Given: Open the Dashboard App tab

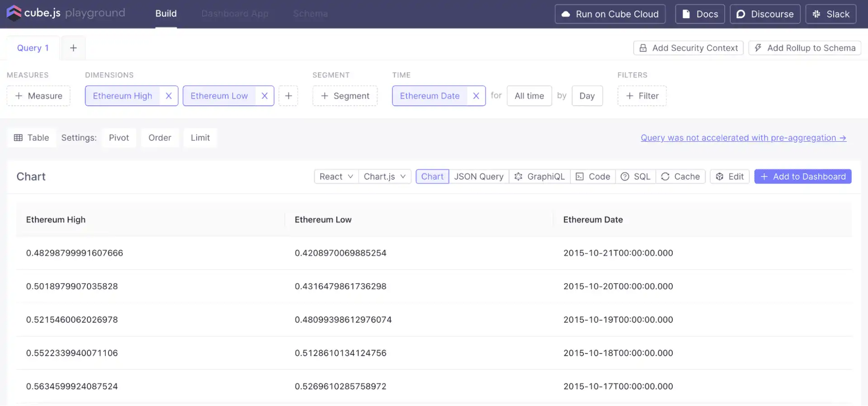Looking at the screenshot, I should click(235, 14).
